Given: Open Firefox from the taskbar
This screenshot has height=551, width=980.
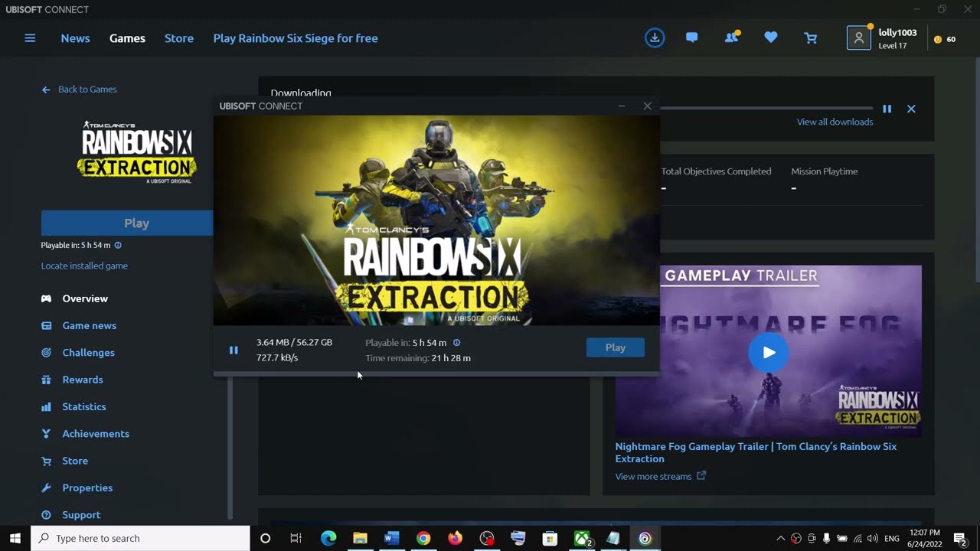Looking at the screenshot, I should [455, 538].
